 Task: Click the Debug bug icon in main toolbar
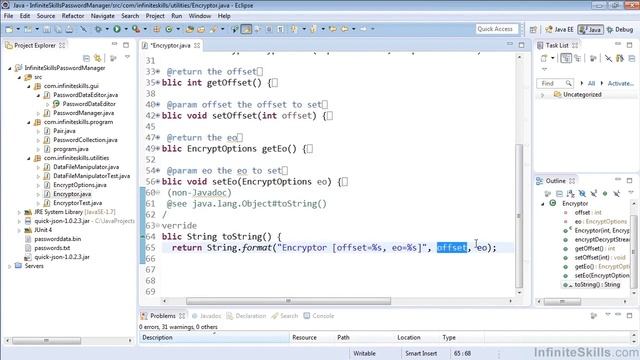(98, 29)
